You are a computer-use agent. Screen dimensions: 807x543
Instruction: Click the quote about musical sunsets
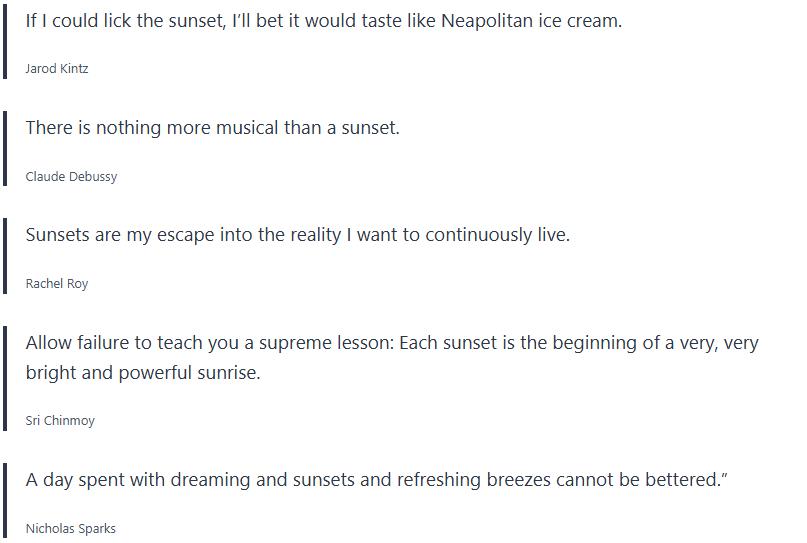[x=212, y=128]
